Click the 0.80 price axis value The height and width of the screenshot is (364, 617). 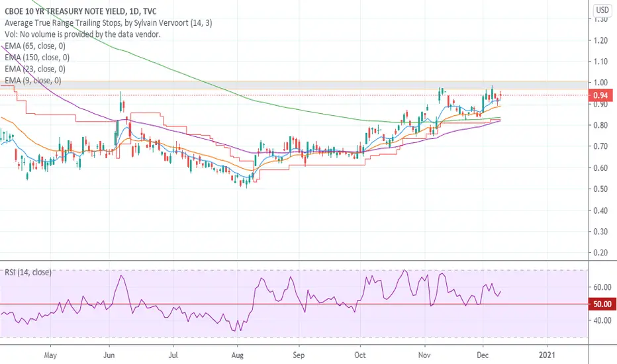pyautogui.click(x=600, y=125)
